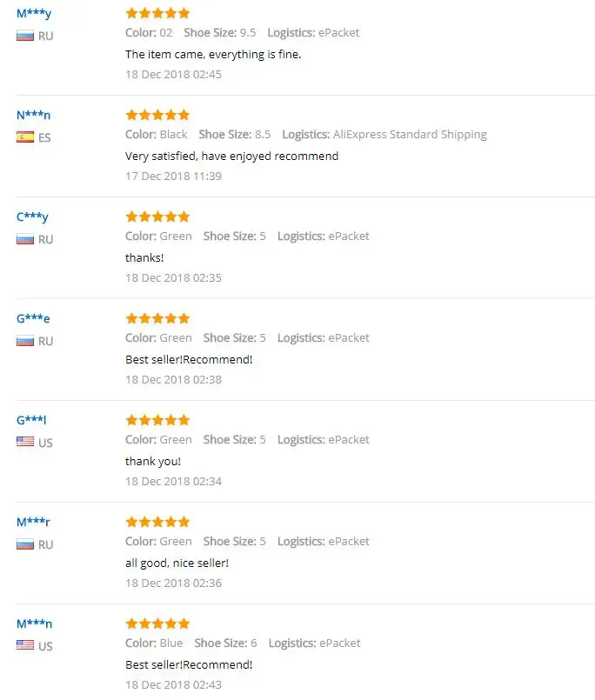Click star rating above "thank you!" review
This screenshot has height=700, width=595.
pyautogui.click(x=157, y=420)
